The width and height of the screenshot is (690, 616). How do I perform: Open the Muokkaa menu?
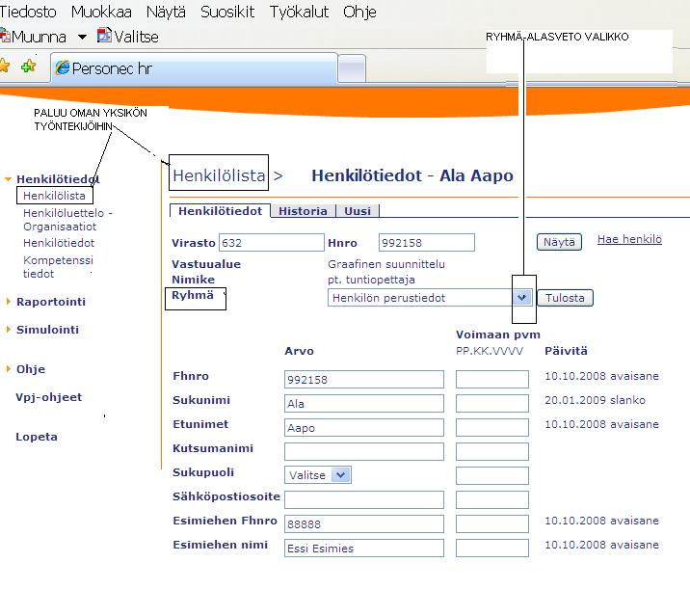click(x=101, y=12)
